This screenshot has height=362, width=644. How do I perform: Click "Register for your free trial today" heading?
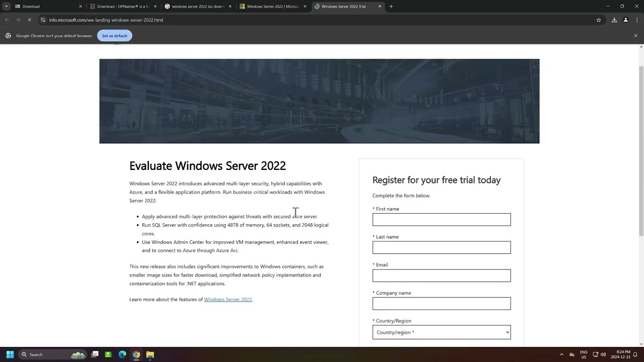(436, 180)
